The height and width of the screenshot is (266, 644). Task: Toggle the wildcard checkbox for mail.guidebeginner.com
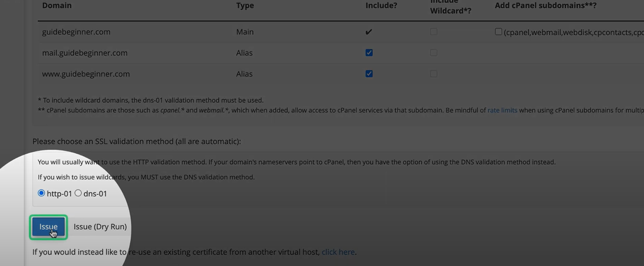(x=433, y=53)
